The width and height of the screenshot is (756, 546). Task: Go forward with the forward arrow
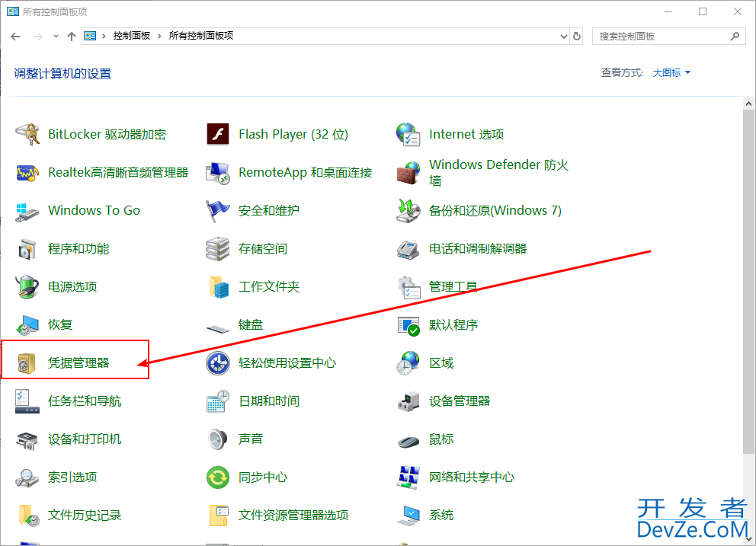[x=38, y=36]
